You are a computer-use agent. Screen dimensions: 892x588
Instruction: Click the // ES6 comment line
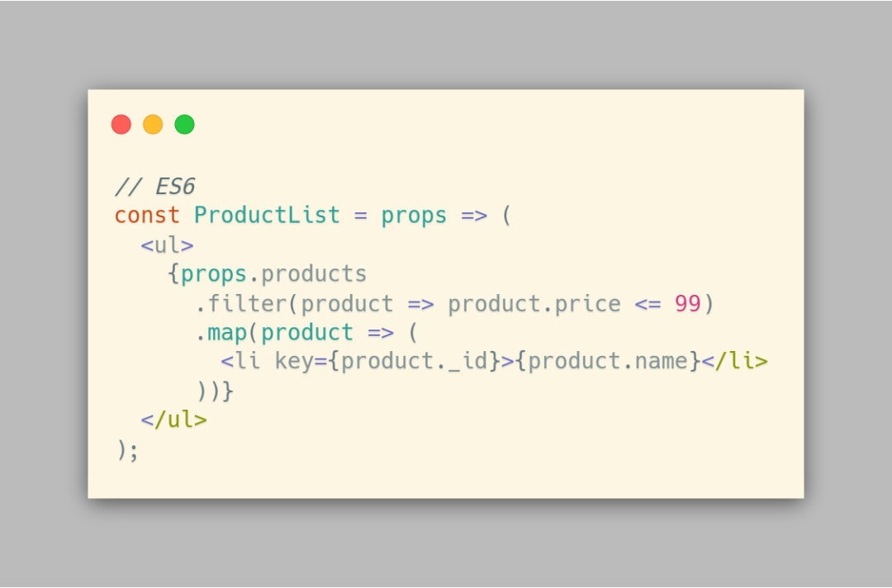(155, 187)
